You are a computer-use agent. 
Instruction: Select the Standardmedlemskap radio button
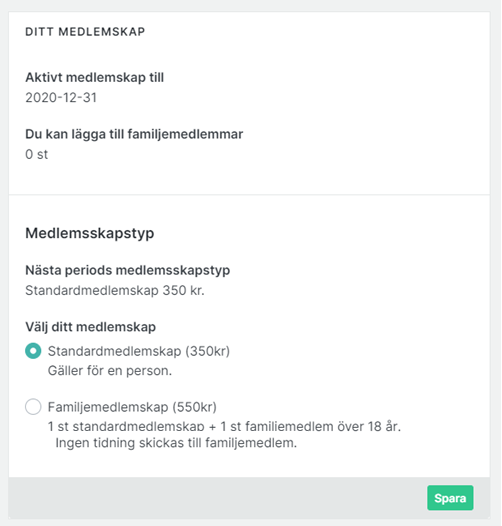click(x=33, y=351)
